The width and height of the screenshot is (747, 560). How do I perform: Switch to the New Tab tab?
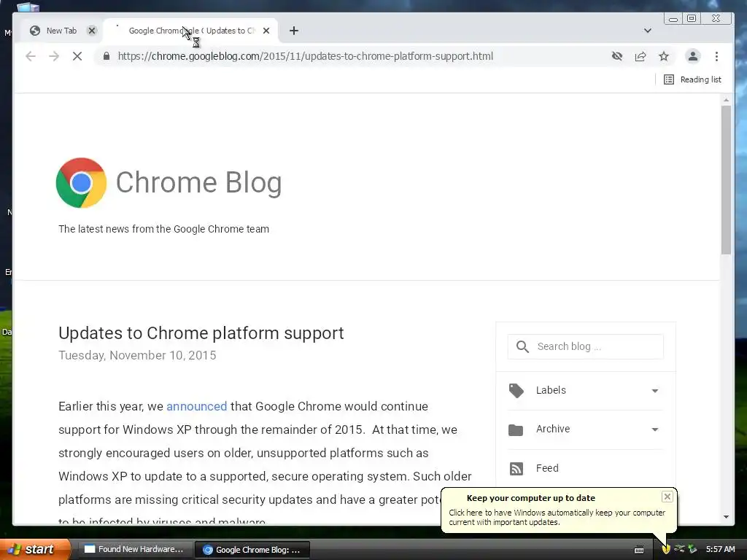61,31
